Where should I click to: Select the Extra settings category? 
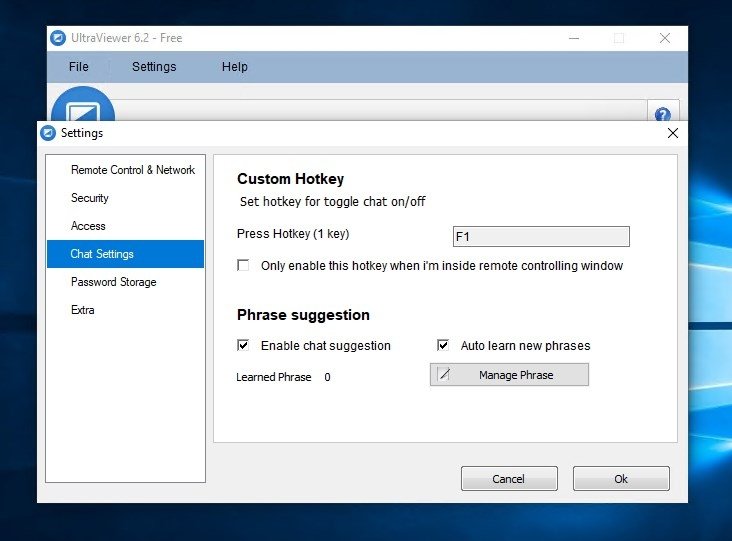(126, 310)
